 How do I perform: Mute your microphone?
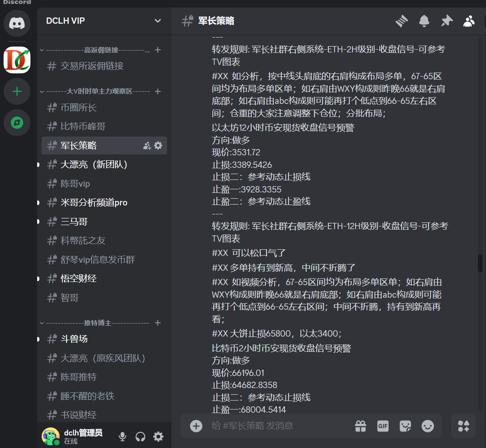(x=122, y=436)
